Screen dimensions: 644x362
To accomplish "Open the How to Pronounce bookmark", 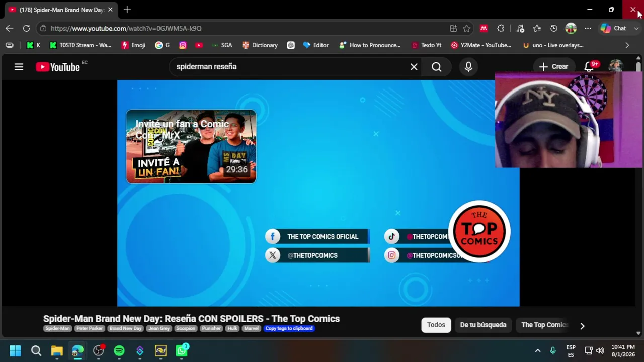I will [370, 45].
